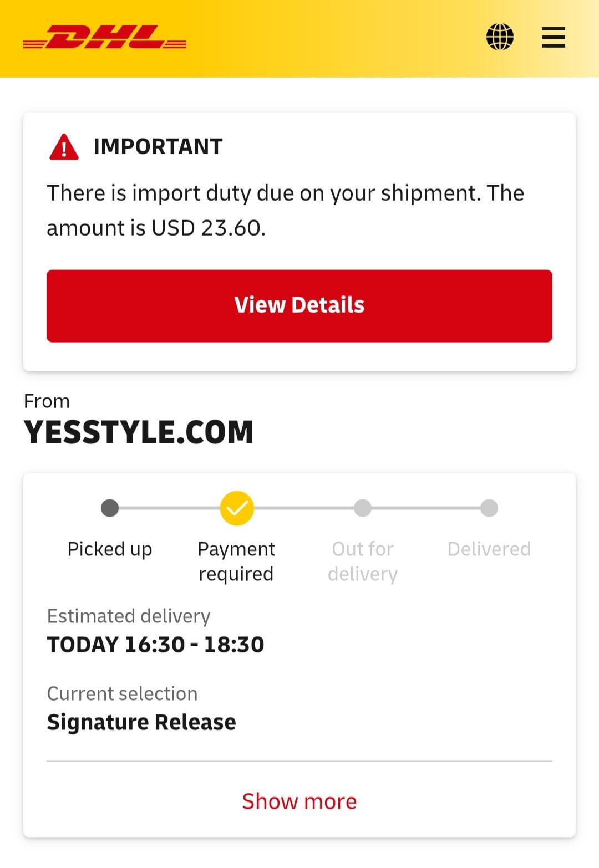The image size is (599, 868).
Task: Click the Delivered progress dot
Action: point(489,508)
